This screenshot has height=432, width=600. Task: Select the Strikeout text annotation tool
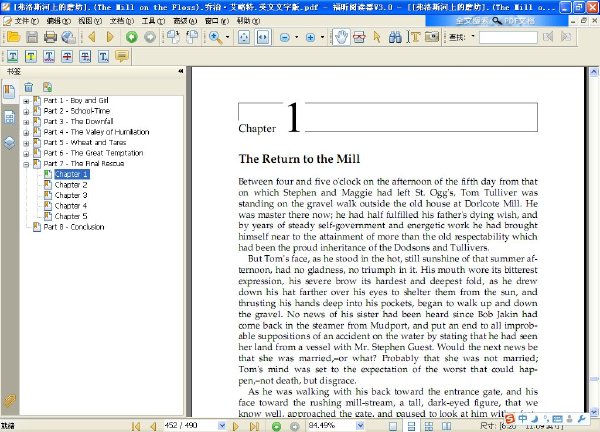67,57
